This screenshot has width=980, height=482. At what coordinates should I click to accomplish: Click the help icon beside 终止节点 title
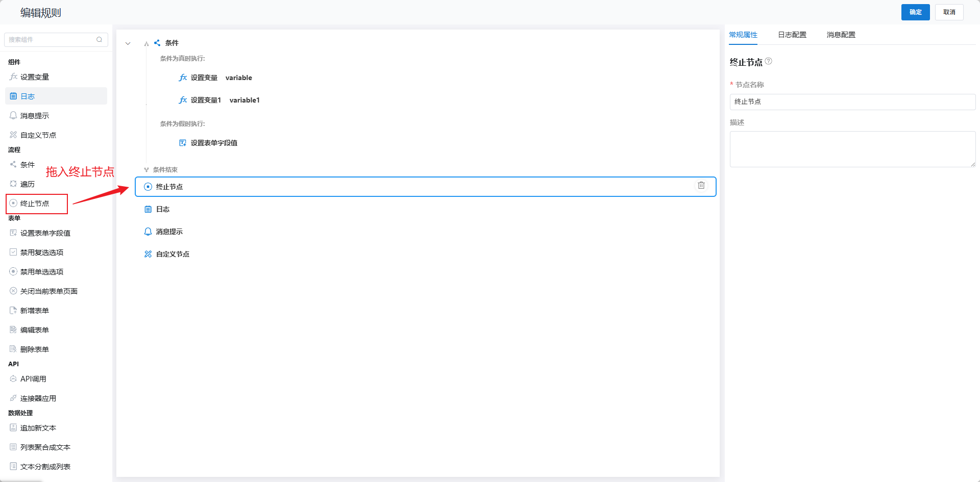pyautogui.click(x=769, y=61)
